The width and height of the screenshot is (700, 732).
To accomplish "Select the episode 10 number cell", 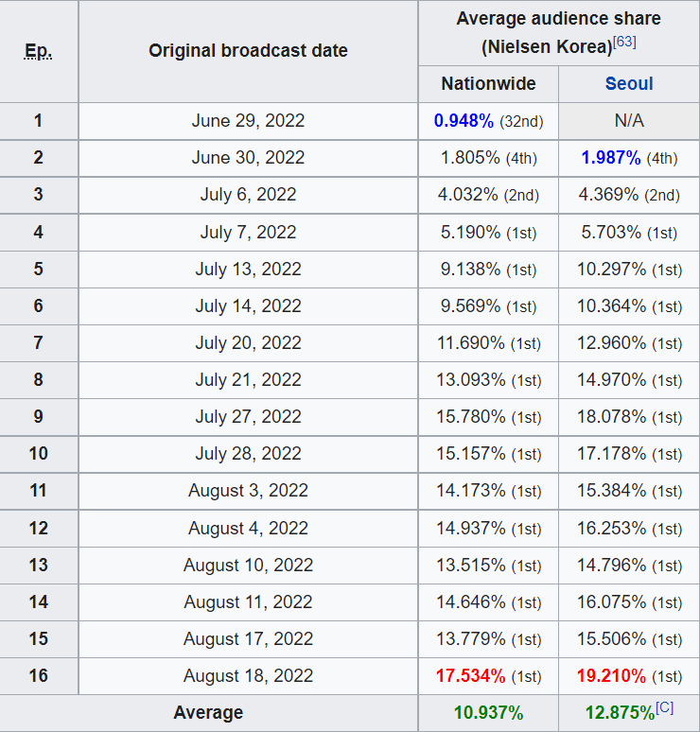I will tap(38, 454).
